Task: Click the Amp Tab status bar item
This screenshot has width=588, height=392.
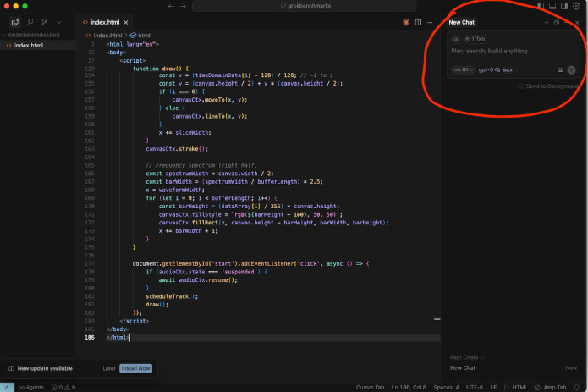Action: point(551,388)
